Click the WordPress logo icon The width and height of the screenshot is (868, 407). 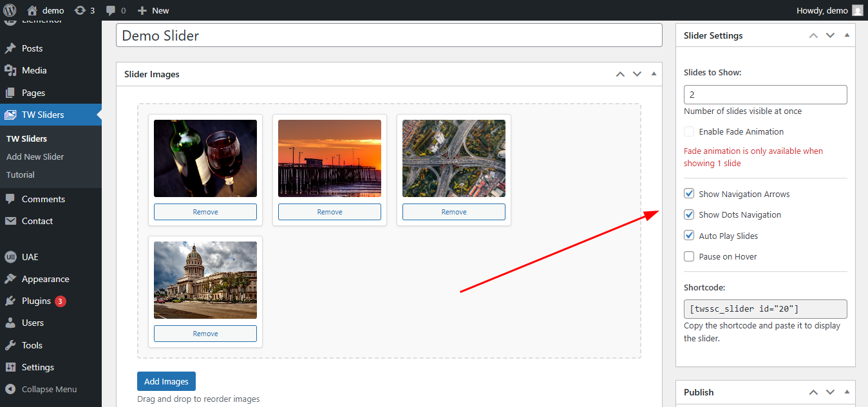tap(12, 10)
